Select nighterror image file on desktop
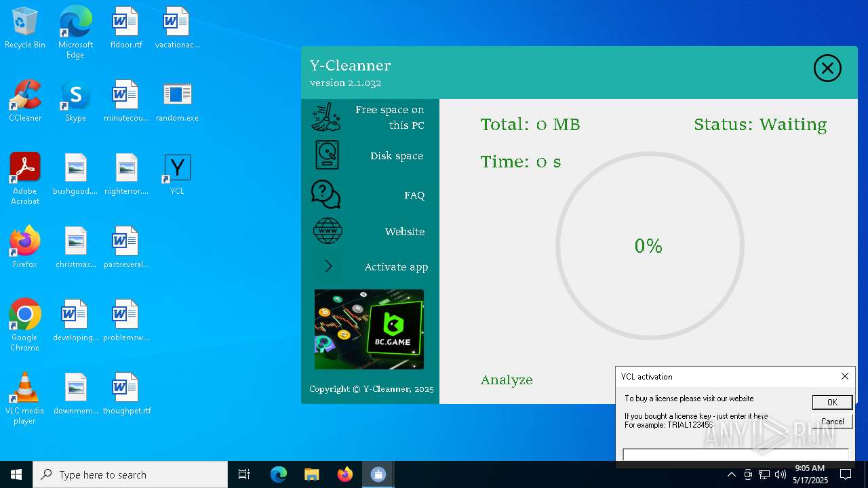This screenshot has height=488, width=868. (x=126, y=174)
